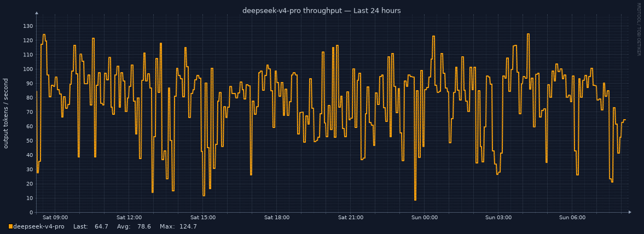Click the '100' y-axis tick label
This screenshot has height=234, width=644.
(28, 69)
